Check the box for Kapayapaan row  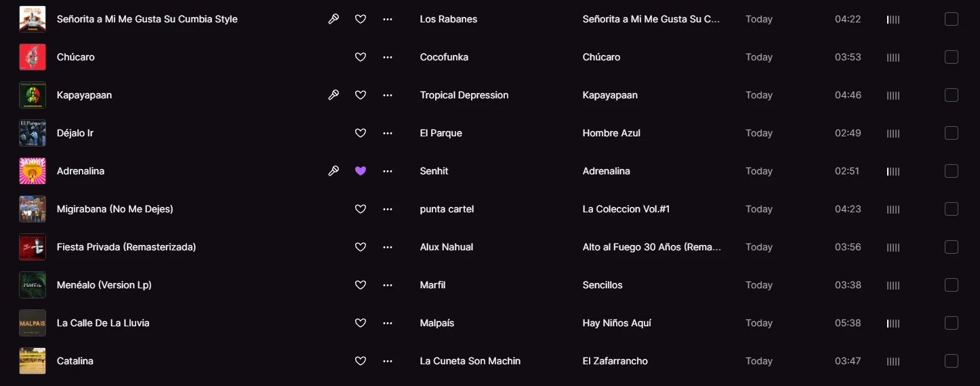coord(952,95)
